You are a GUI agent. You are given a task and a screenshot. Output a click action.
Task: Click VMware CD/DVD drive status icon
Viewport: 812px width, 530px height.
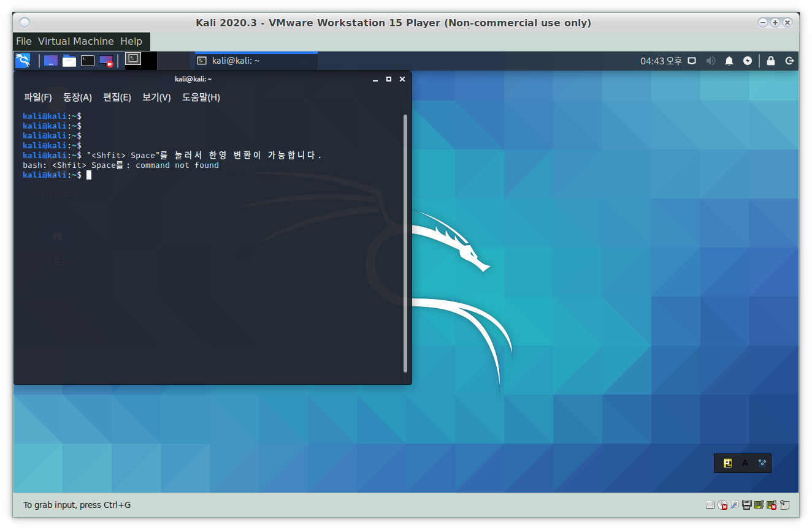(723, 505)
